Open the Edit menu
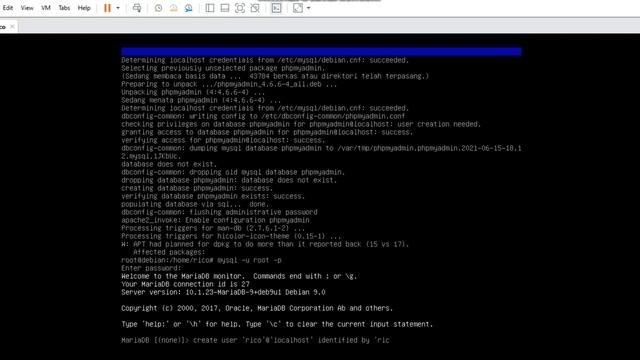This screenshot has width=640, height=360. pos(8,8)
